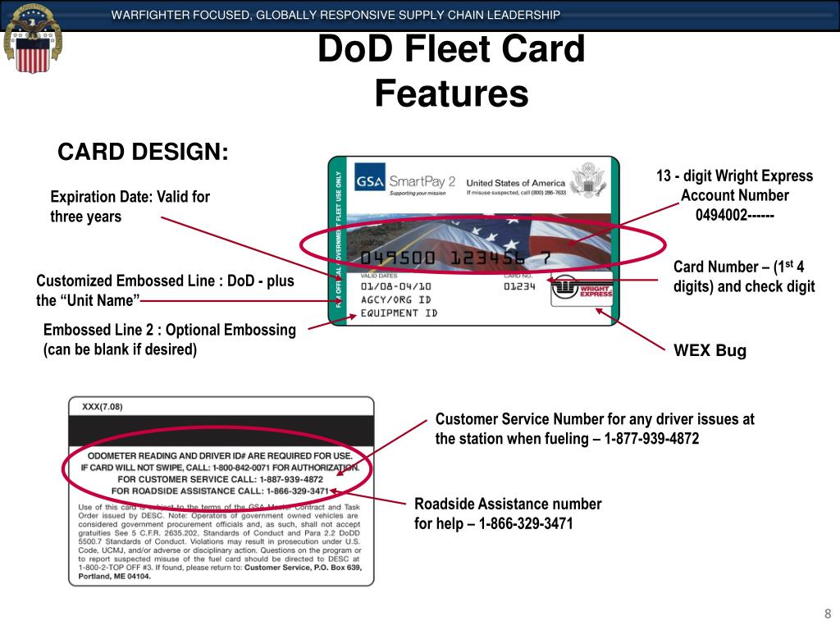Screen dimensions: 840x630
Task: Click "United States of America" on the card
Action: click(x=515, y=183)
